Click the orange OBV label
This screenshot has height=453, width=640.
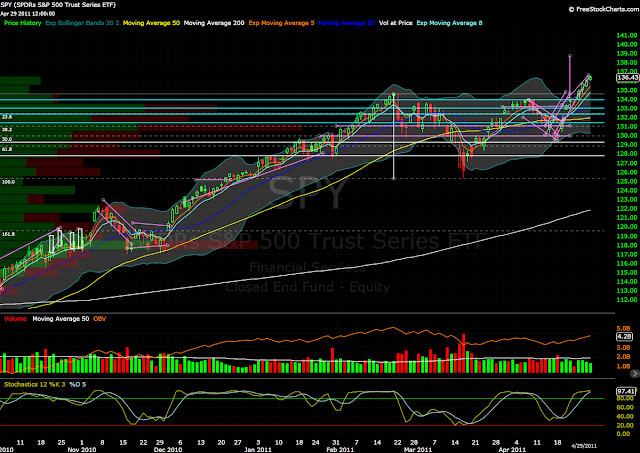100,319
